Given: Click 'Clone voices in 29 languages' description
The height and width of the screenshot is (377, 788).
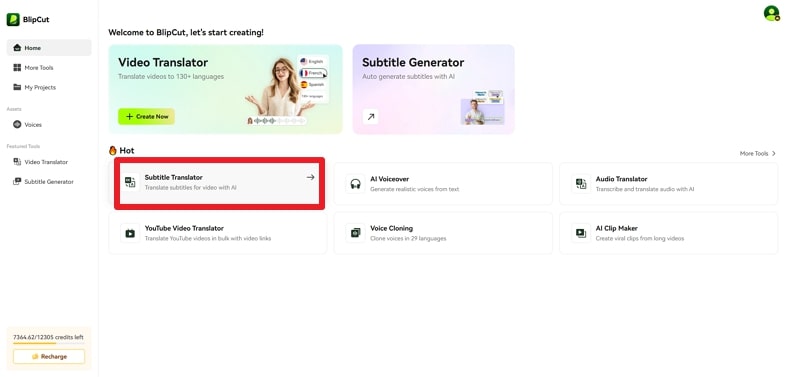Looking at the screenshot, I should point(408,238).
